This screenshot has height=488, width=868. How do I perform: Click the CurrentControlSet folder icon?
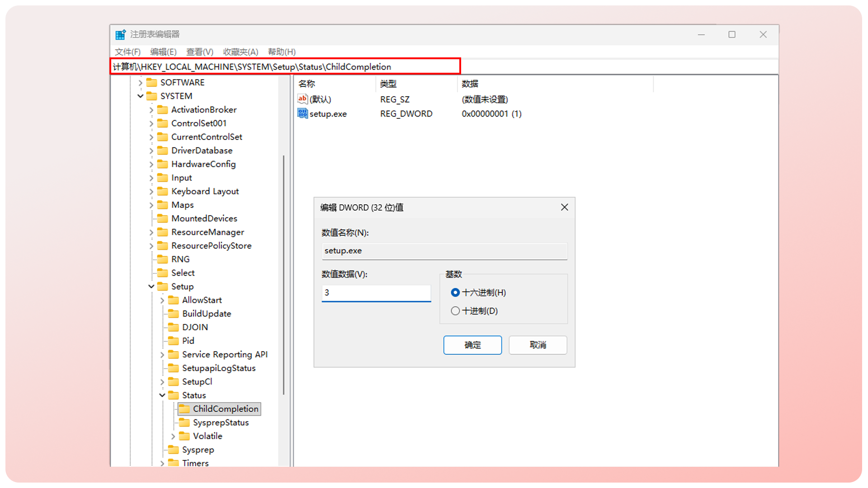point(163,137)
